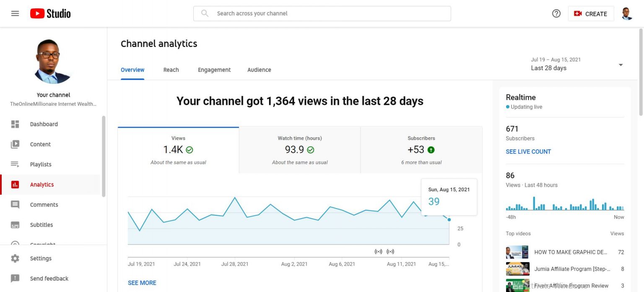Click the hamburger menu to collapse sidebar
This screenshot has width=644, height=292.
[15, 13]
